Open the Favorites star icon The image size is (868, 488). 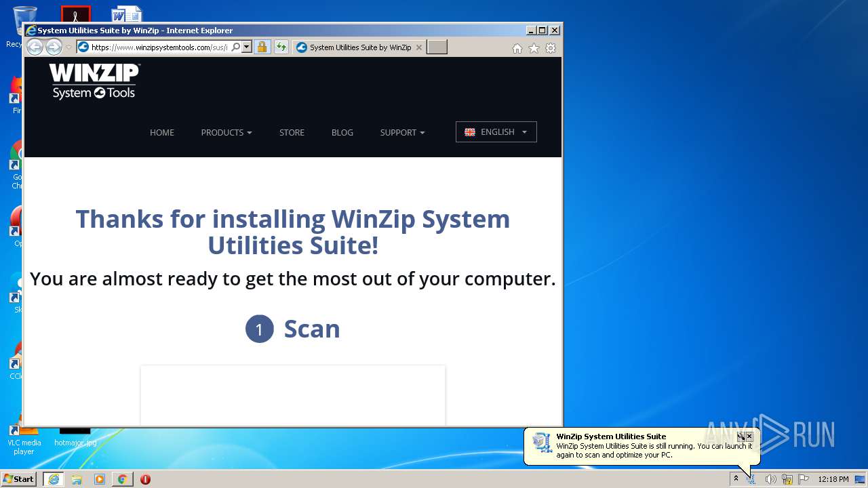pos(534,48)
